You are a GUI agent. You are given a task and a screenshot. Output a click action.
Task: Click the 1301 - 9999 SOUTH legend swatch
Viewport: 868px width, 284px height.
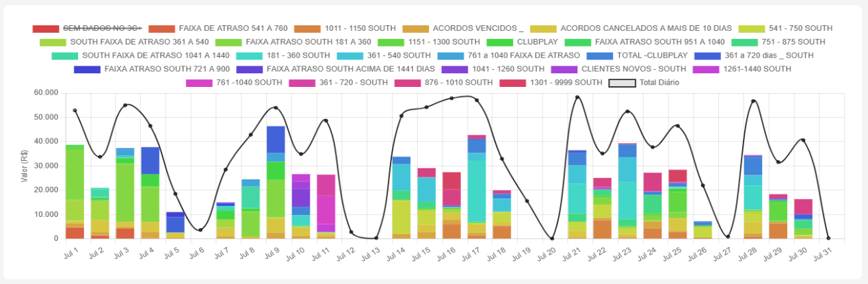tap(513, 83)
